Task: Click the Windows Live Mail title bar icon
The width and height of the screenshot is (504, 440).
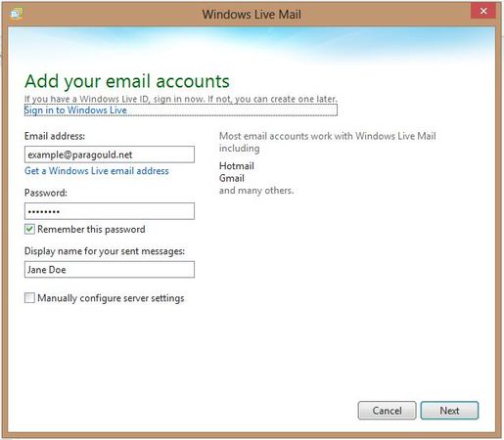Action: (x=17, y=14)
